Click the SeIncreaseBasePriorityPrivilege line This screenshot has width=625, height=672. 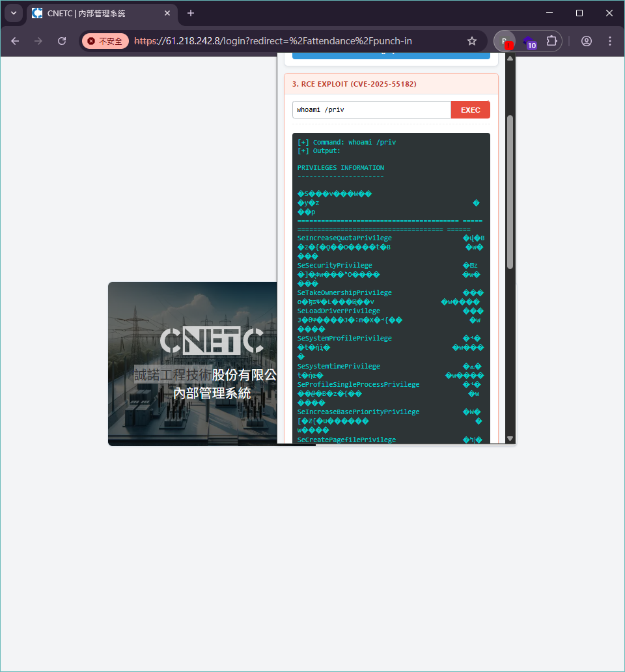coord(358,412)
